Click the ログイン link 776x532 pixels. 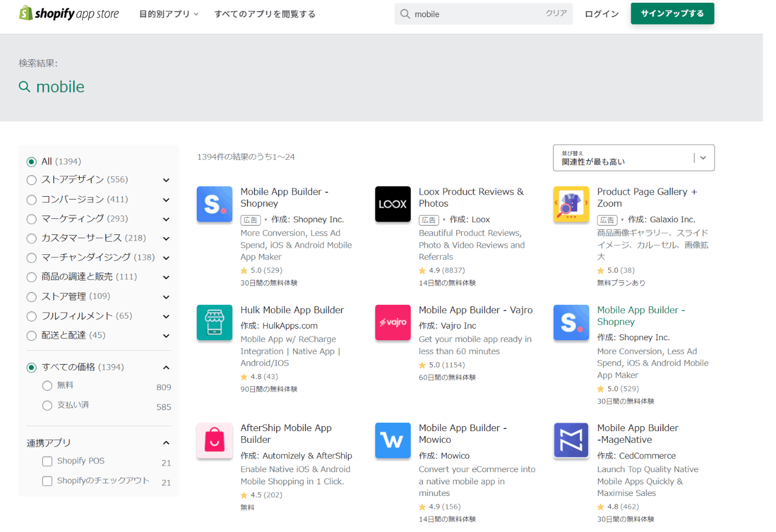coord(601,14)
